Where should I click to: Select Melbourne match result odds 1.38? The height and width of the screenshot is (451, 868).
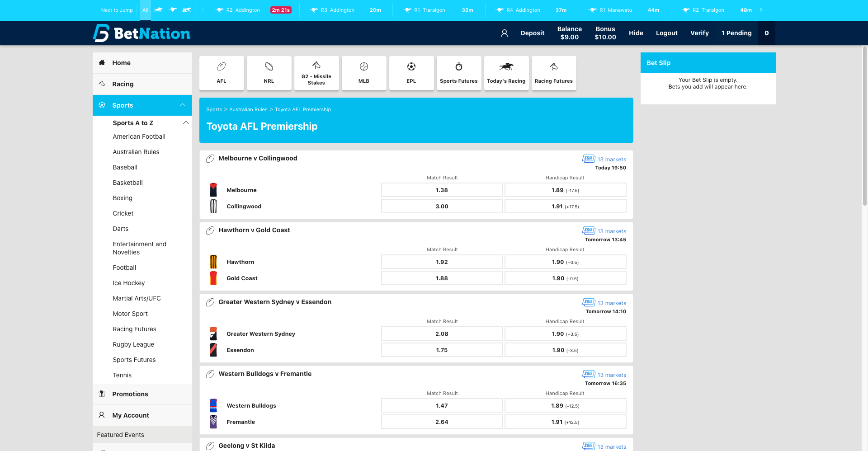(x=442, y=190)
